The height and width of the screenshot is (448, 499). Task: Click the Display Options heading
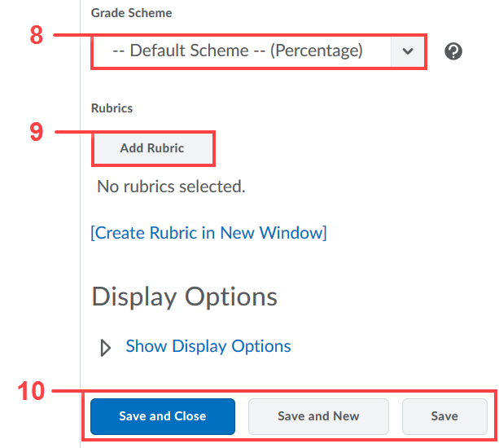pos(185,296)
